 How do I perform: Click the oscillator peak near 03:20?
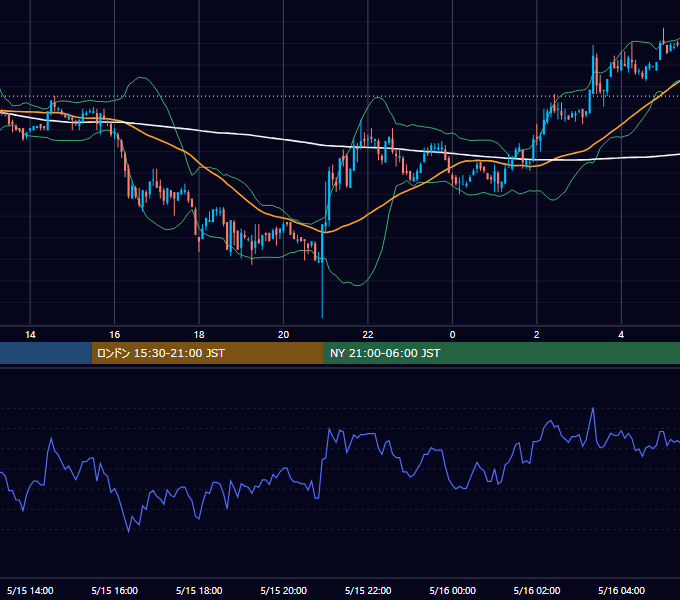tap(593, 408)
